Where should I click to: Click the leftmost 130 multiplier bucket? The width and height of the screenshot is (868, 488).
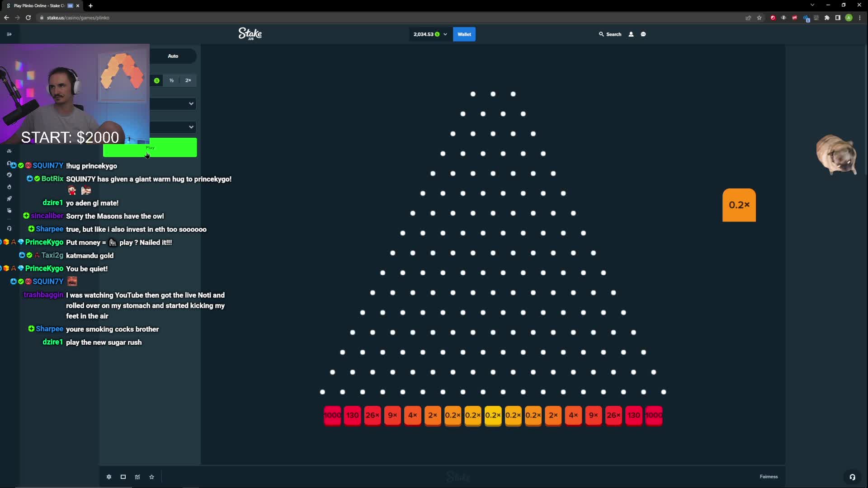point(353,415)
